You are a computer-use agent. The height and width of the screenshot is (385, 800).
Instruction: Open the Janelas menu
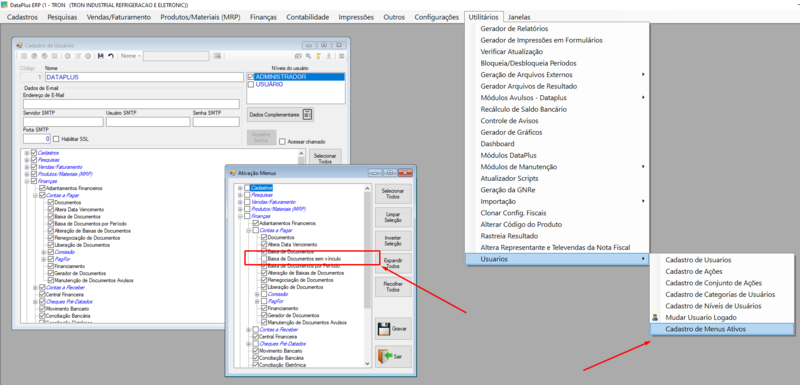tap(519, 17)
